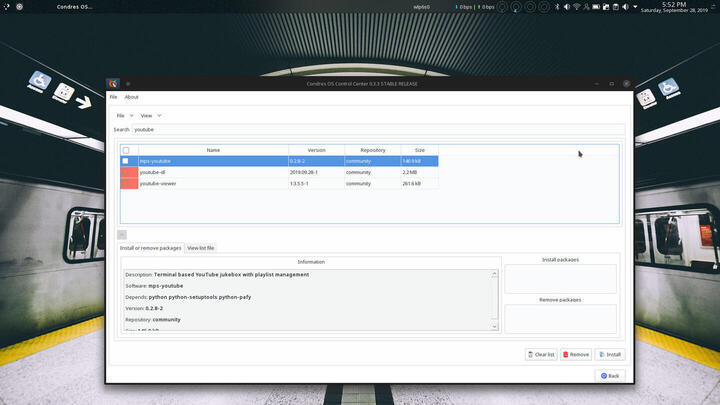Select the mps-youtube row
The height and width of the screenshot is (405, 720).
(x=279, y=161)
